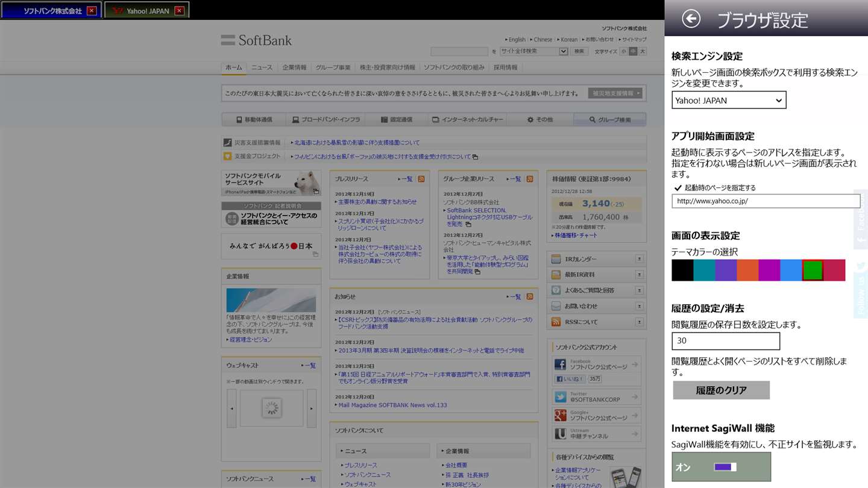The height and width of the screenshot is (488, 868).
Task: Close the Yahoo! JAPAN browser tab
Action: 179,11
